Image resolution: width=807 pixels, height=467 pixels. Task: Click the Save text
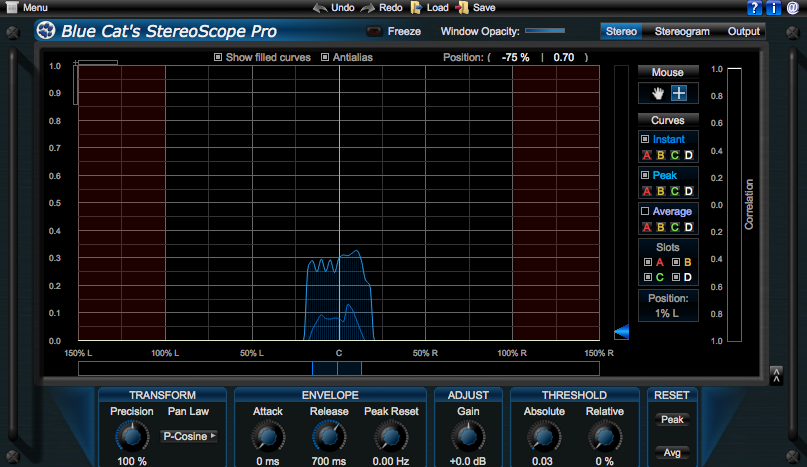coord(484,8)
